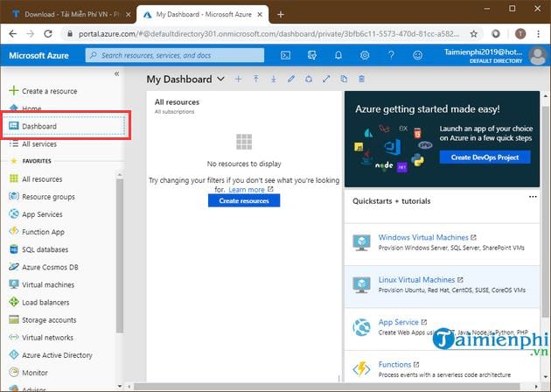Open the notifications bell
The height and width of the screenshot is (392, 551).
[338, 55]
